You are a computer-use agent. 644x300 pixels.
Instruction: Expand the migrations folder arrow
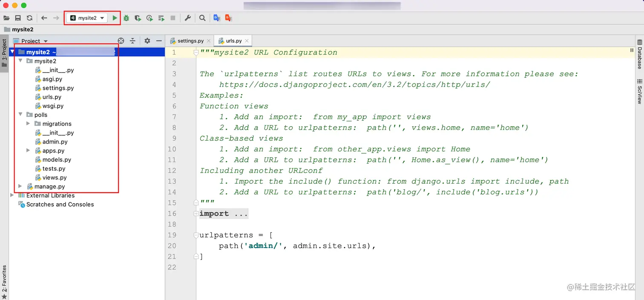(29, 124)
